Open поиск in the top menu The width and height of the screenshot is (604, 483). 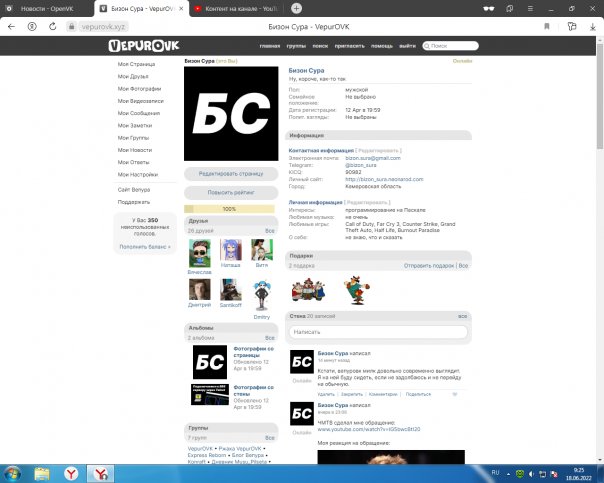click(320, 46)
